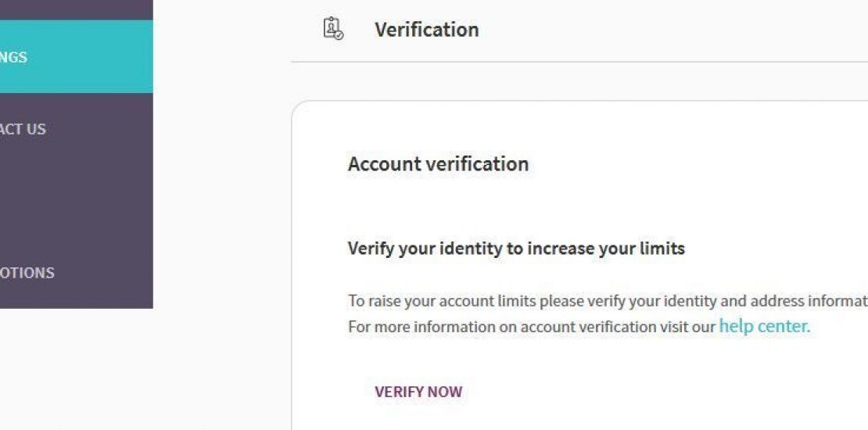Click the VERIFY NOW button
This screenshot has height=430, width=868.
(x=418, y=392)
